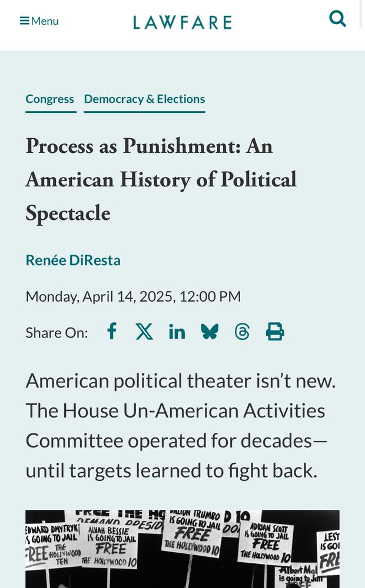The height and width of the screenshot is (588, 365).
Task: Share the article via the Bluesky butterfly
Action: pos(210,331)
